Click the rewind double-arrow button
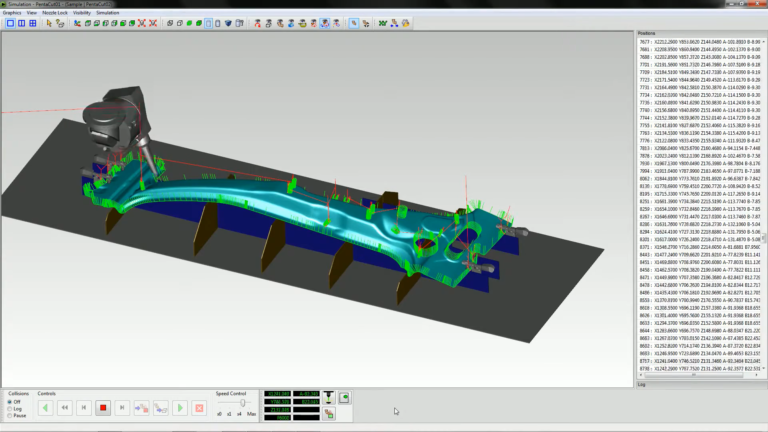The height and width of the screenshot is (432, 768). [65, 408]
